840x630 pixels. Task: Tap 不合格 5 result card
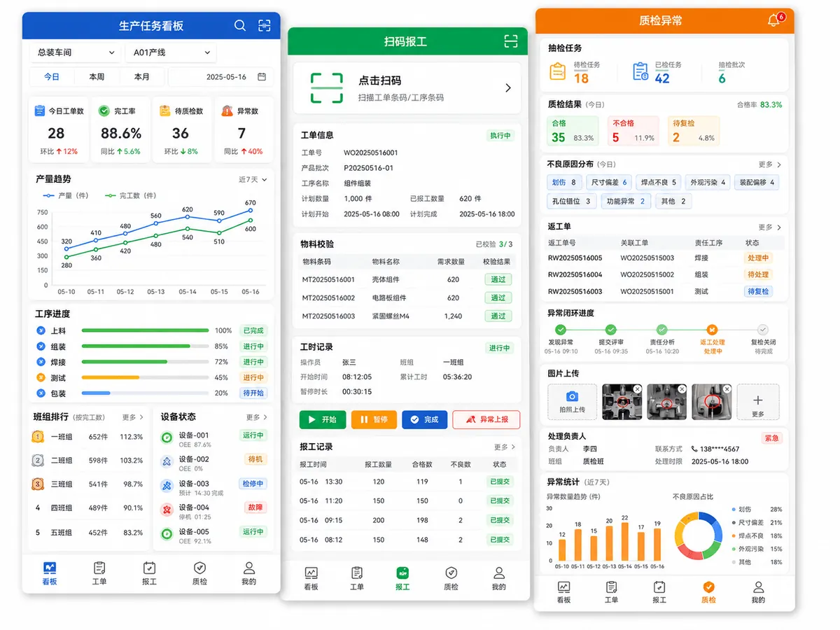(633, 131)
